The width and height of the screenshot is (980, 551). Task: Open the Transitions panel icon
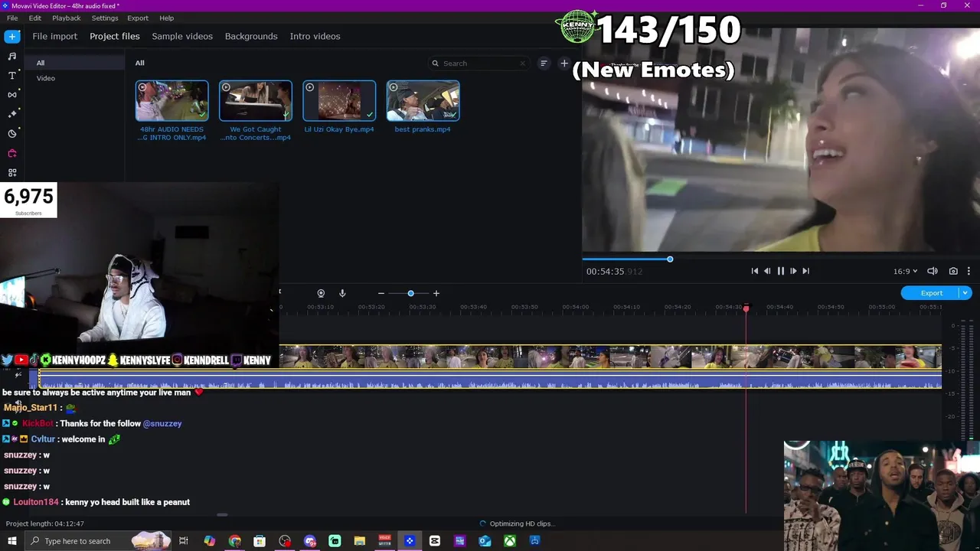point(12,94)
